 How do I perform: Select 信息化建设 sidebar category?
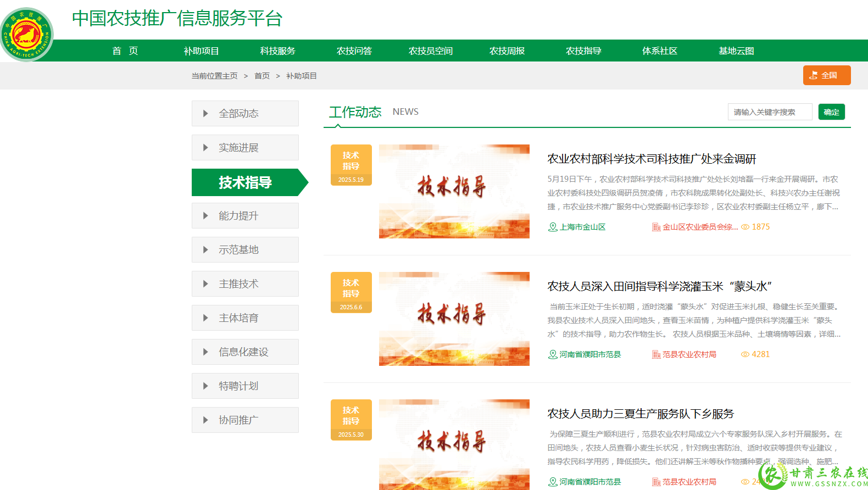coord(245,352)
